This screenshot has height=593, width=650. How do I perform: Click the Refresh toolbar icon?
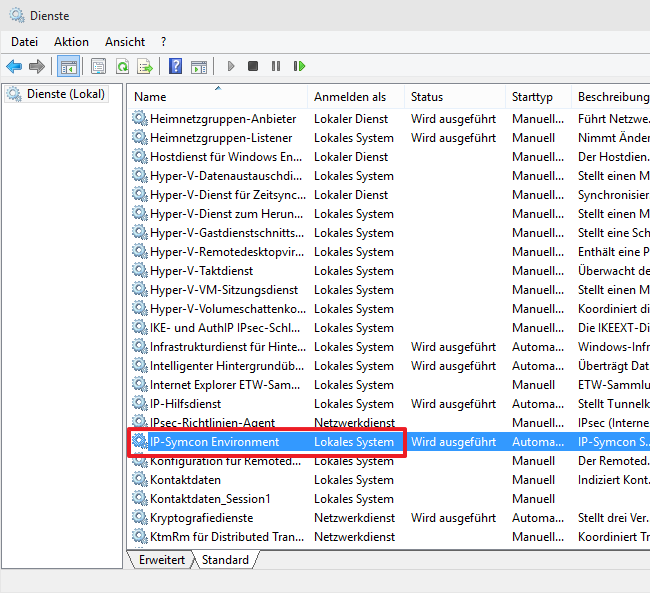point(122,67)
